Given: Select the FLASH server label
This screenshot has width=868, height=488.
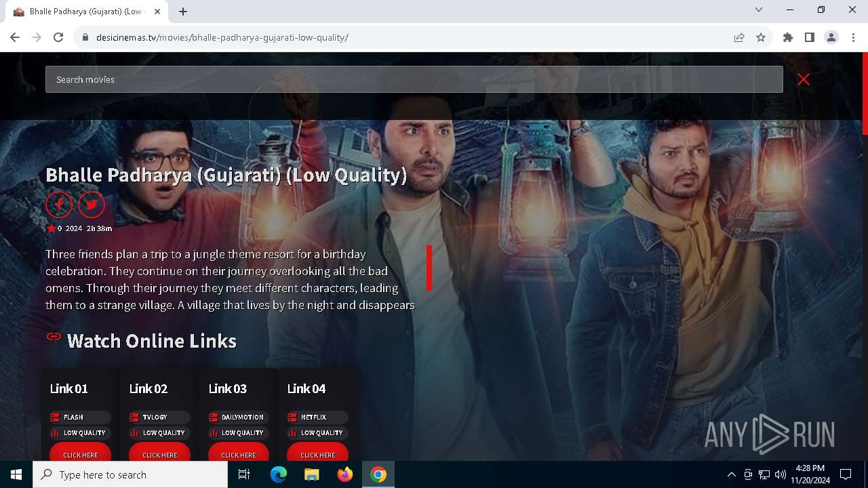Looking at the screenshot, I should coord(80,417).
